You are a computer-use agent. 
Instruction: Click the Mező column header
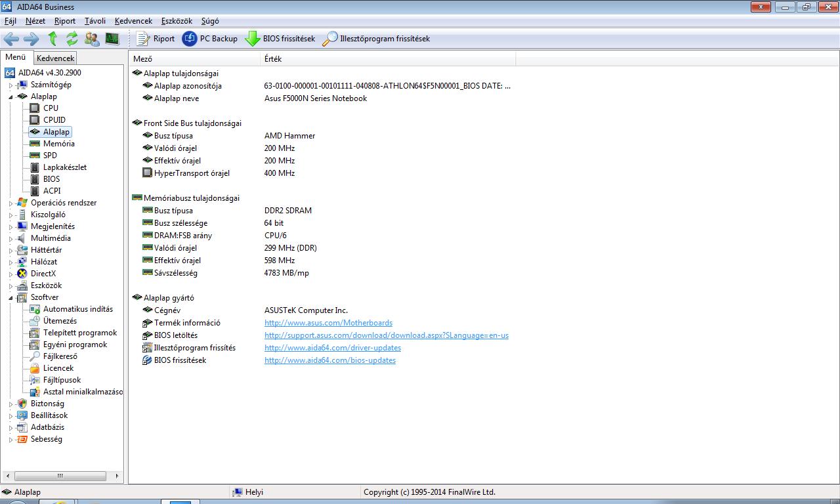coord(195,59)
